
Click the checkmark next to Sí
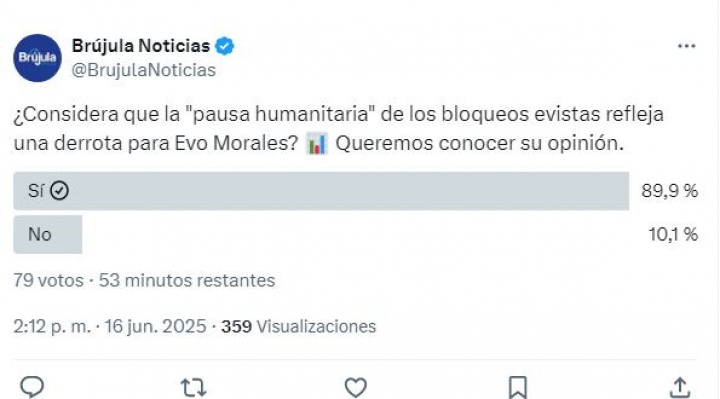[59, 191]
